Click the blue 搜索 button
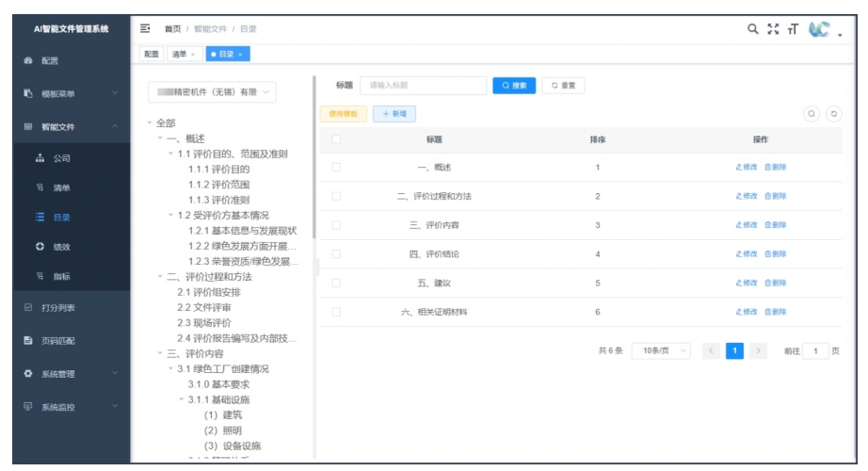Viewport: 868px width, 471px height. (514, 86)
